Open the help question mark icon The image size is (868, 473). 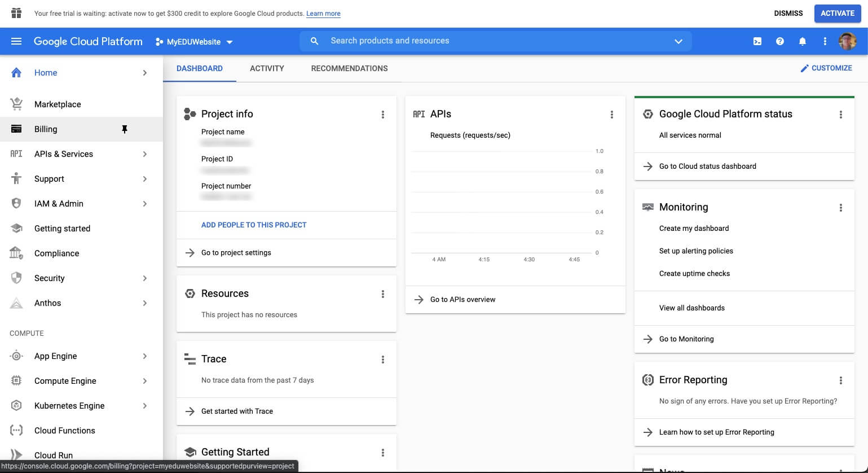click(780, 41)
